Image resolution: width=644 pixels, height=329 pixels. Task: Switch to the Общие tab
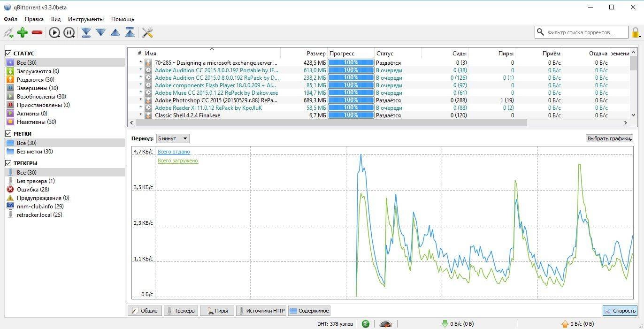(145, 311)
